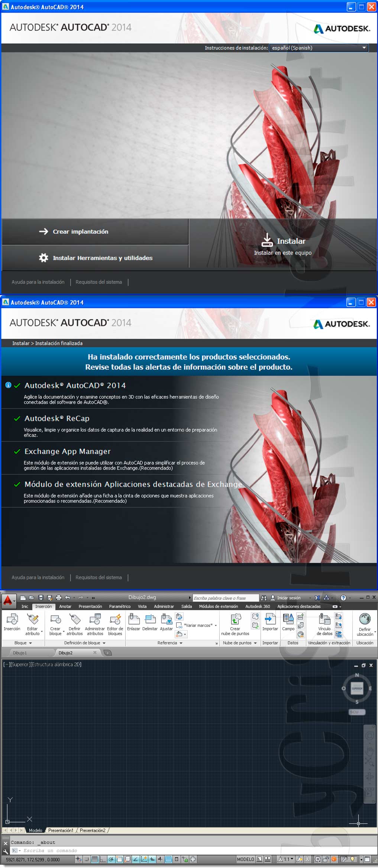Toggle object snap in status bar

119,859
